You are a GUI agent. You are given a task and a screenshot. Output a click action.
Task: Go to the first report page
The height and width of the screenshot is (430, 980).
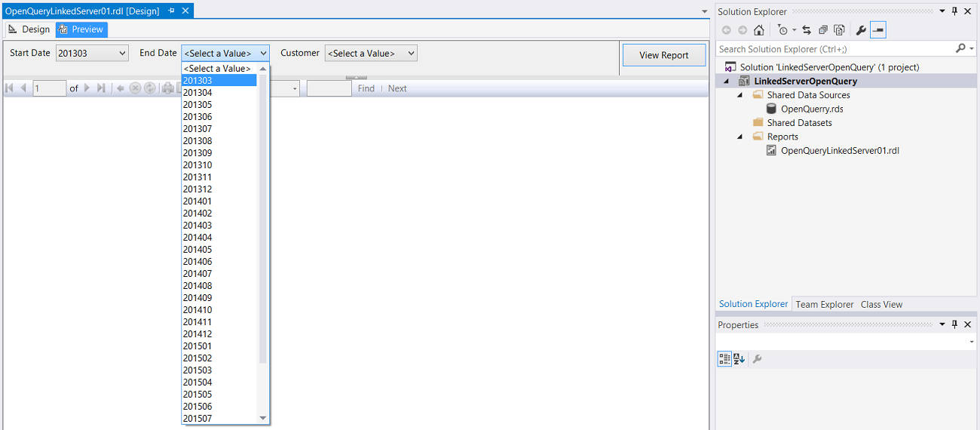(x=10, y=88)
